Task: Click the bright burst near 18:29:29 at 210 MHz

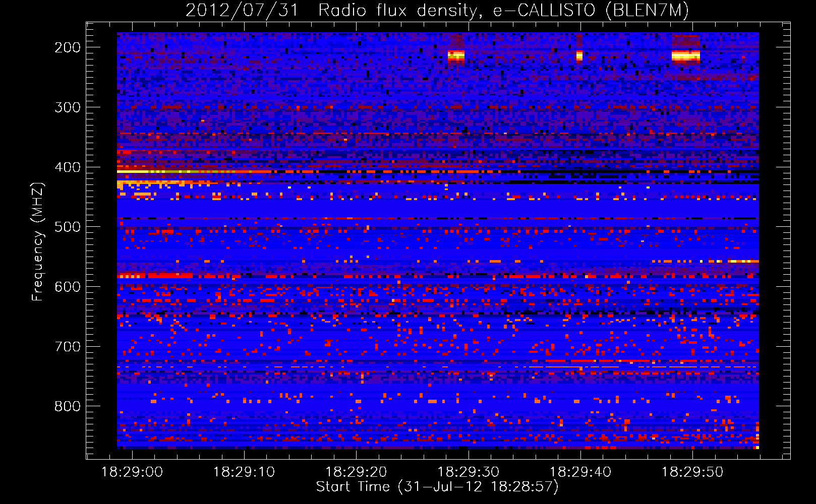Action: coord(456,56)
